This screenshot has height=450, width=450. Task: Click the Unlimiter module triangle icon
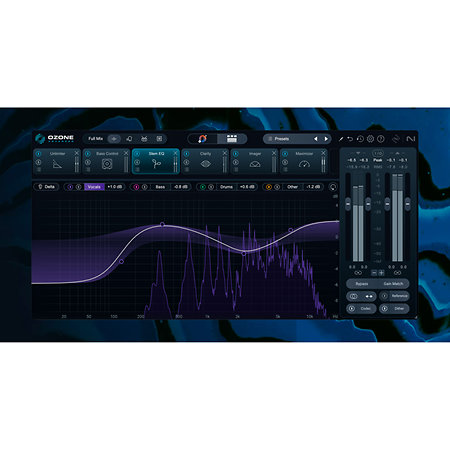[57, 164]
